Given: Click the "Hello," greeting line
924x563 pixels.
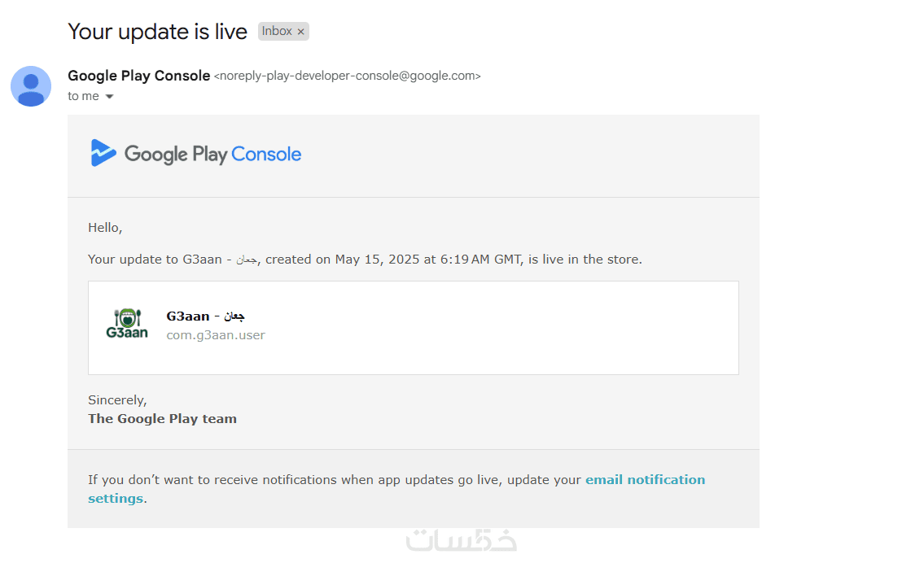Looking at the screenshot, I should click(x=105, y=228).
